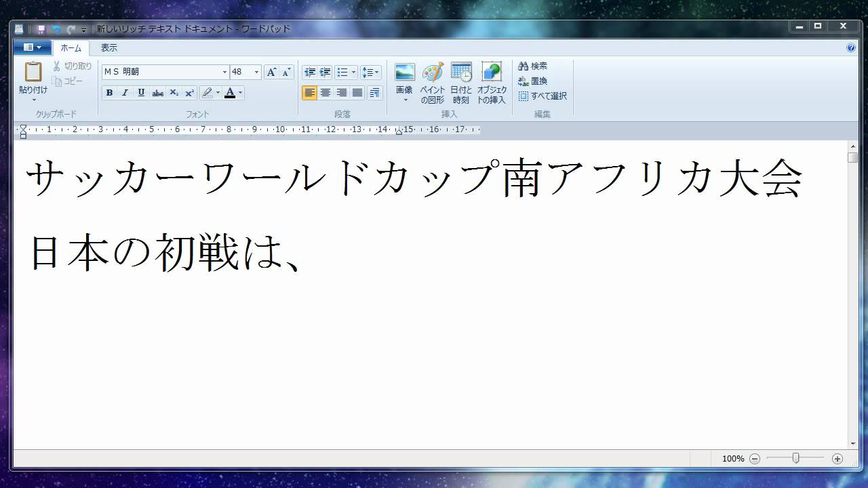Click the 検索 (Find) button
This screenshot has height=488, width=868.
click(x=533, y=66)
